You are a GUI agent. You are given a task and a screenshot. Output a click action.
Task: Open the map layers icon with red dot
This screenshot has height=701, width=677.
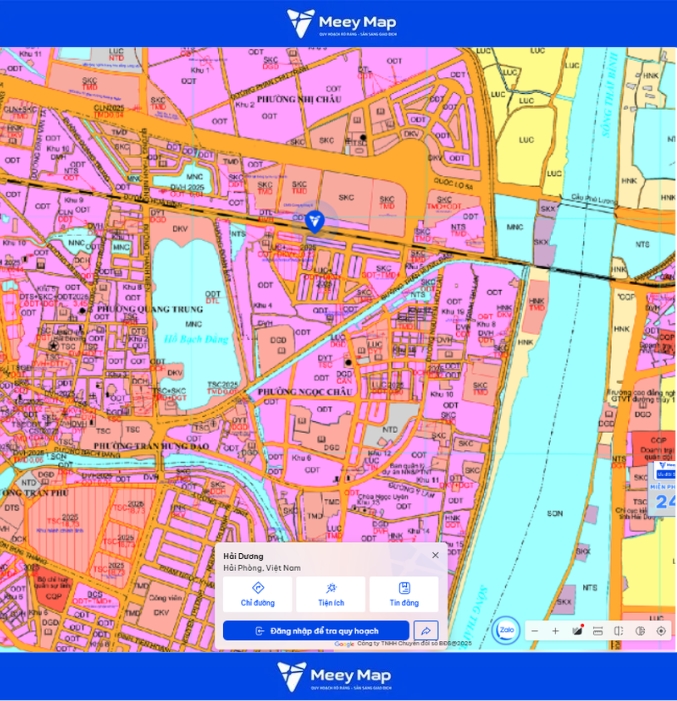click(x=577, y=630)
